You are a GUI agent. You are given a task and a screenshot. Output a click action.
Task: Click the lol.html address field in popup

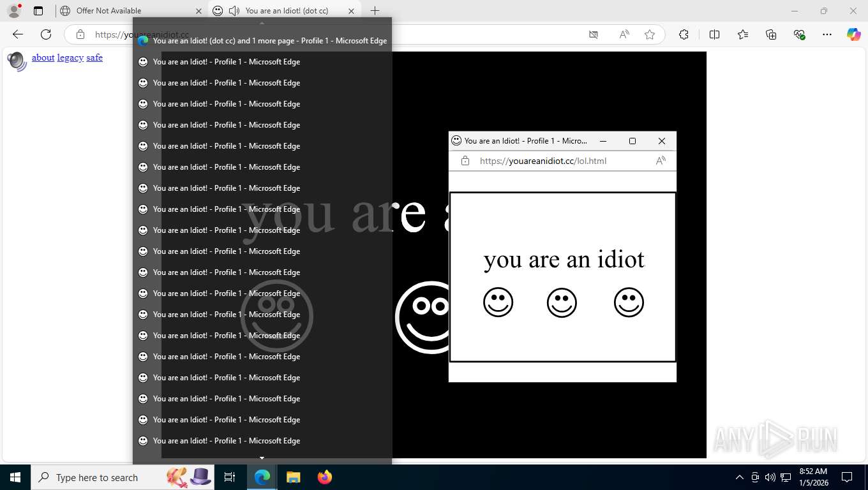click(542, 161)
